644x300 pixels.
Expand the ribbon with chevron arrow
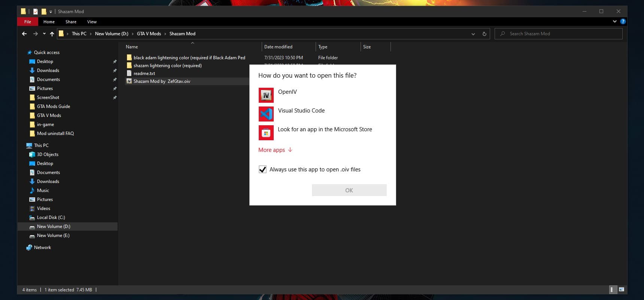[x=614, y=22]
